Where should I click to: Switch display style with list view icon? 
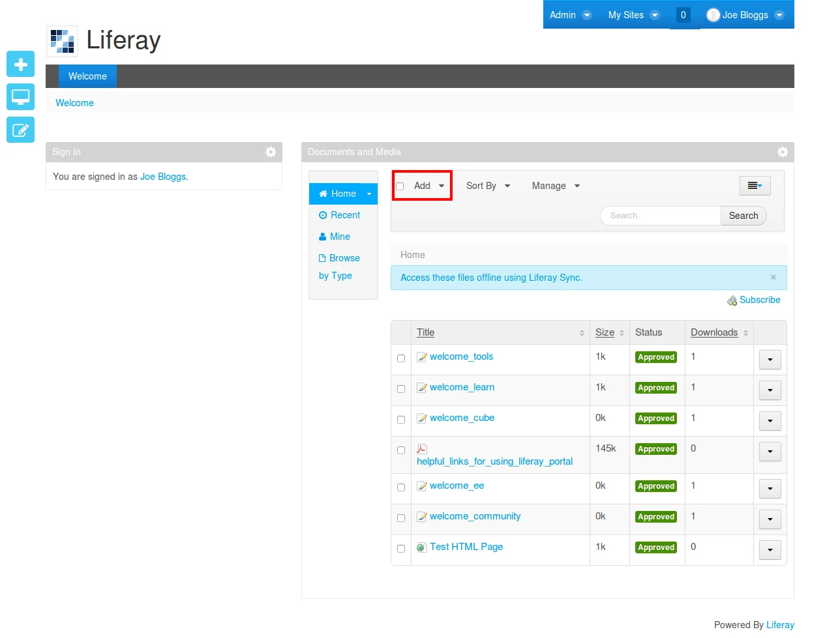tap(755, 186)
